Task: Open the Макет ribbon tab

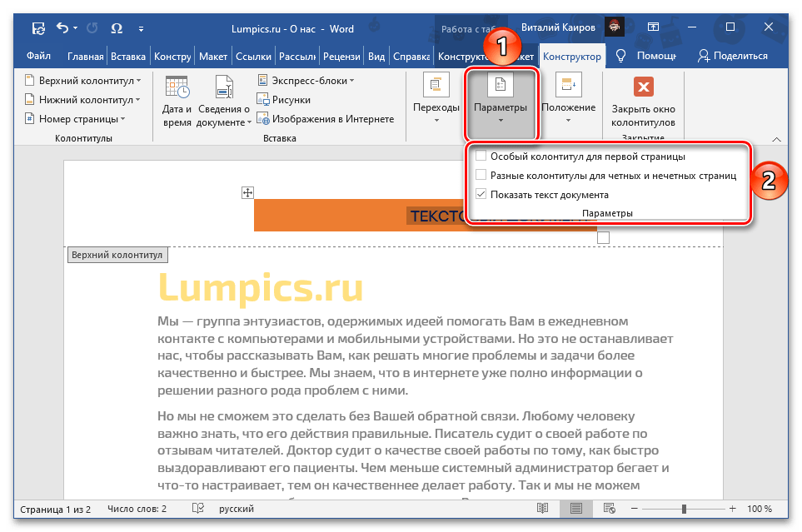Action: (212, 57)
